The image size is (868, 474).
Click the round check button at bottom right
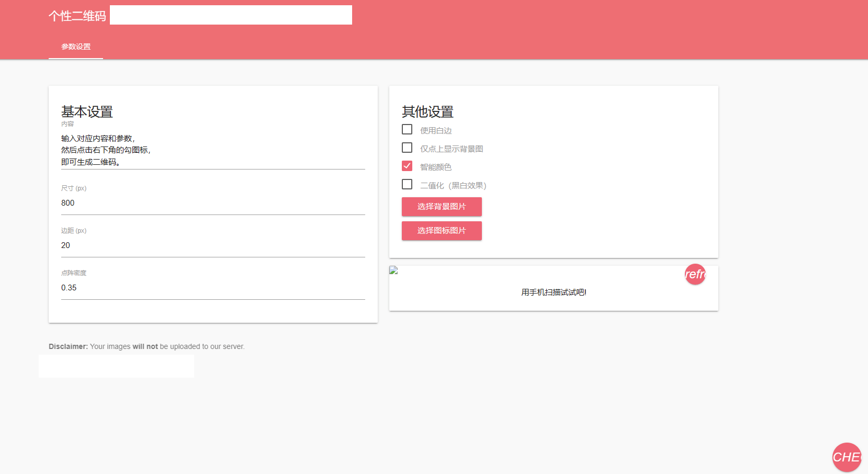847,457
